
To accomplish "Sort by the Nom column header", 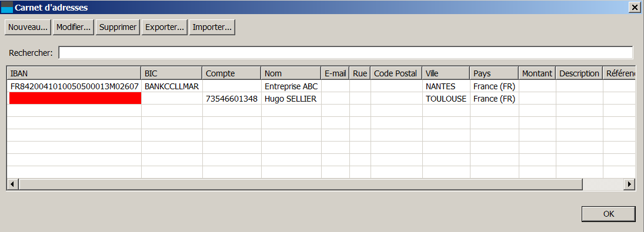I will (x=291, y=73).
